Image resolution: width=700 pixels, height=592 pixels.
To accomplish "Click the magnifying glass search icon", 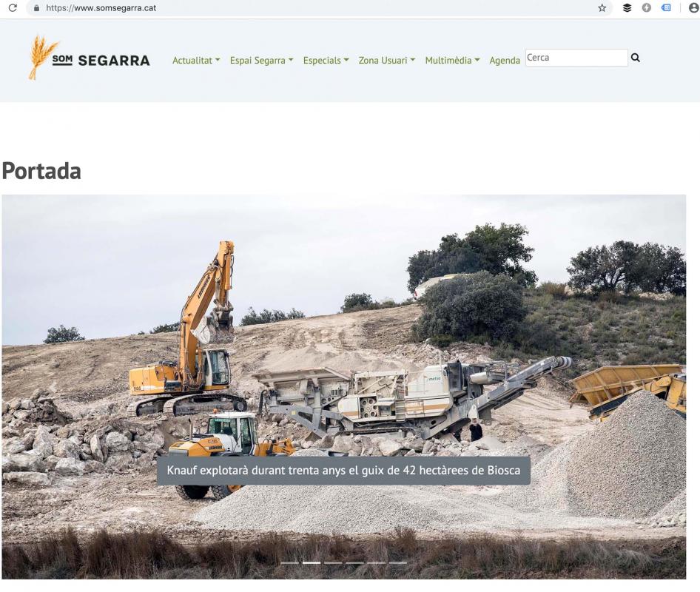I will (636, 58).
